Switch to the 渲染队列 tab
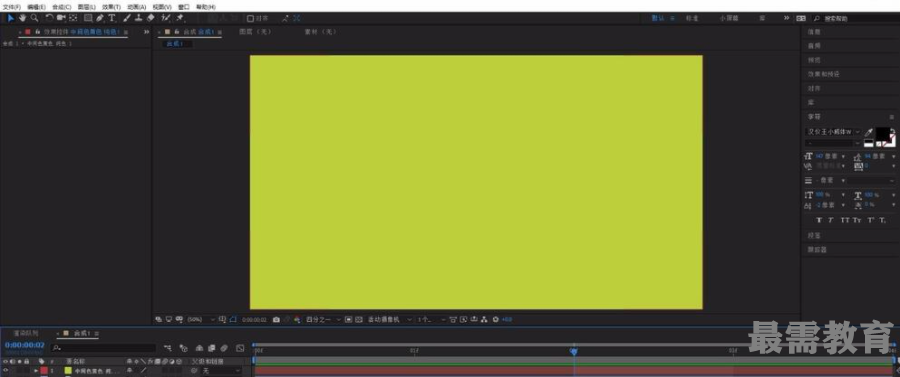900x377 pixels. tap(26, 333)
